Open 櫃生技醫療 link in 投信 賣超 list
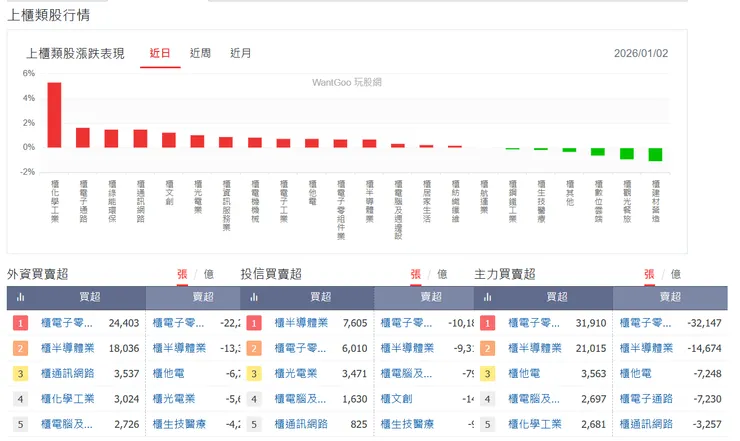The width and height of the screenshot is (740, 441). point(407,424)
